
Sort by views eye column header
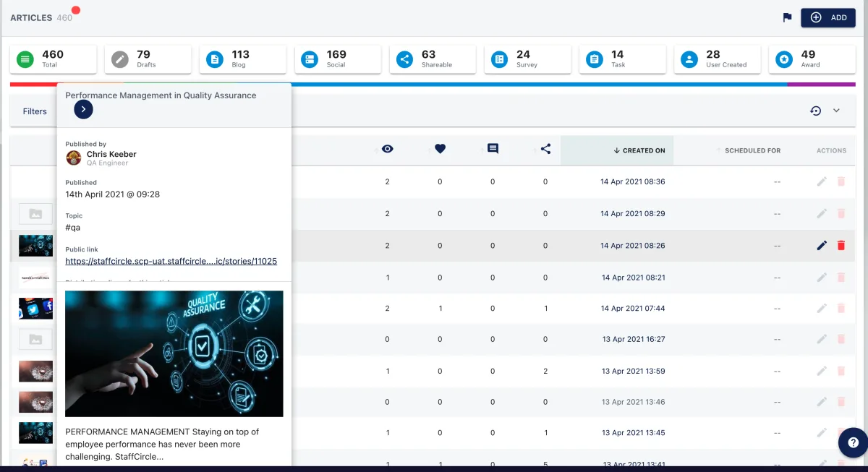pos(388,149)
